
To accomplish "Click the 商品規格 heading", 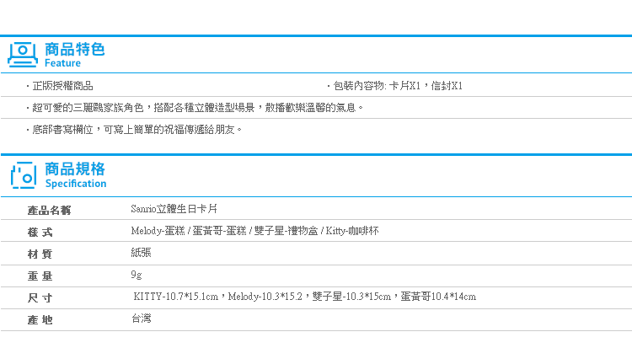I will (x=74, y=169).
